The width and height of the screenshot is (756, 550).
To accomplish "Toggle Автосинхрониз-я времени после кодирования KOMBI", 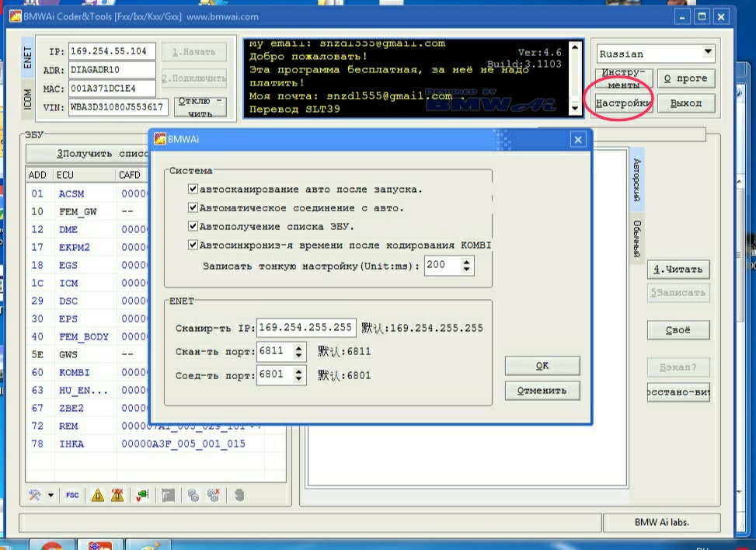I will 193,245.
